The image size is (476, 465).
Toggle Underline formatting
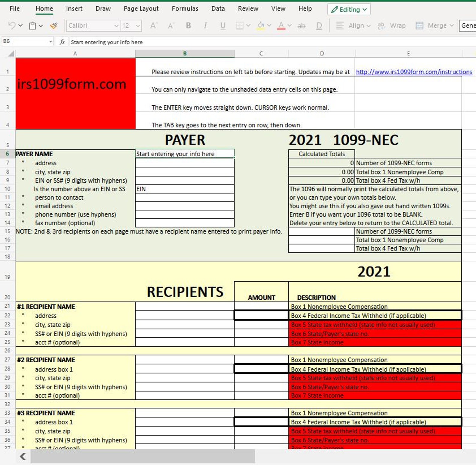click(223, 26)
